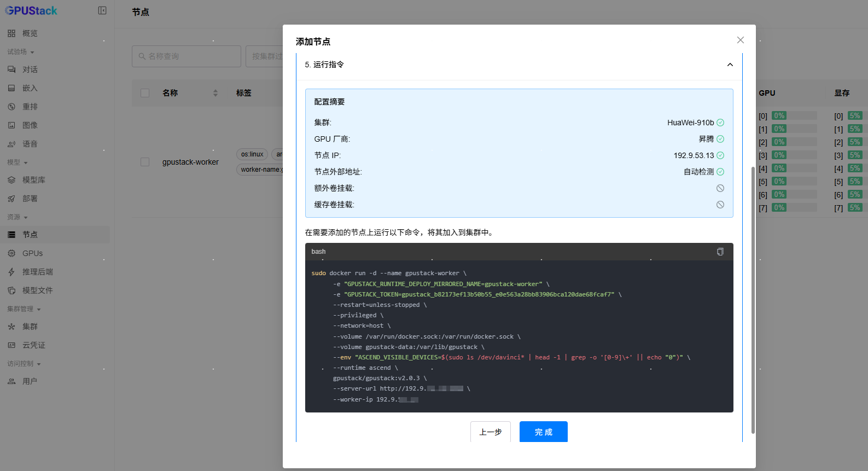This screenshot has width=868, height=471.
Task: Click the disabled icon for 缓存卷挂载
Action: point(720,205)
